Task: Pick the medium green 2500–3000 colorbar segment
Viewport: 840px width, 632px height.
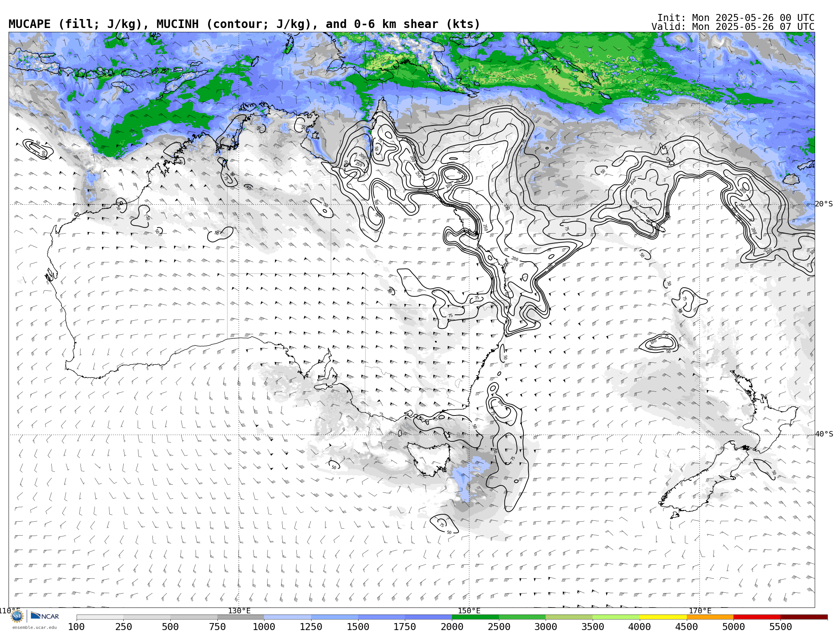Action: (x=522, y=617)
